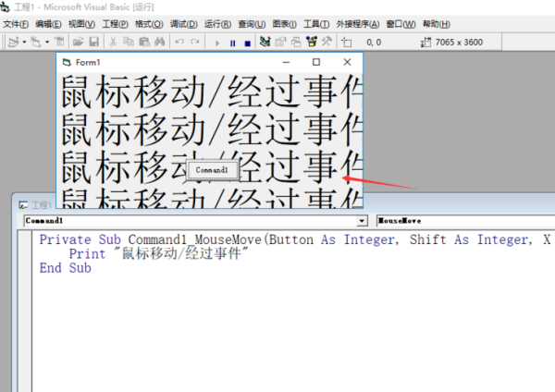
Task: Click the Add Form toolbar icon
Action: (36, 42)
